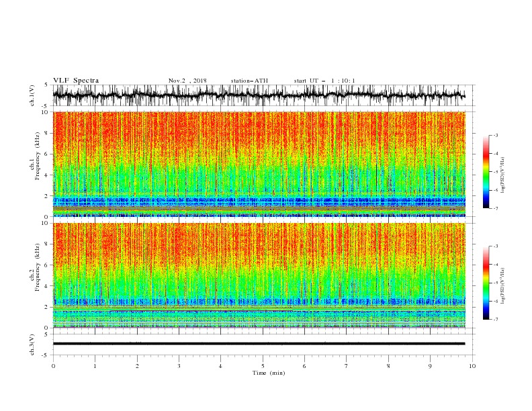Click time axis tick label "2"
Image resolution: width=532 pixels, height=411 pixels.
click(x=137, y=366)
